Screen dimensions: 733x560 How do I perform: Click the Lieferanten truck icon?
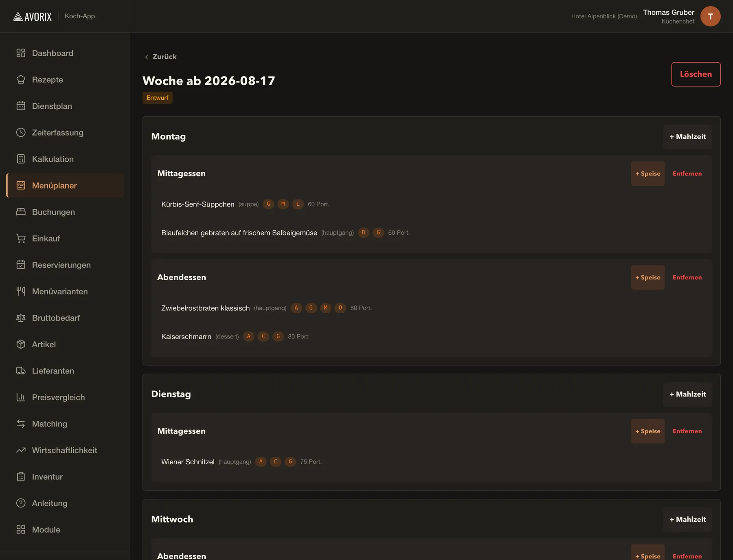21,371
